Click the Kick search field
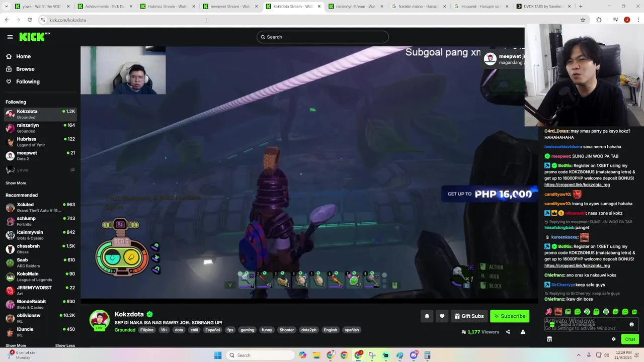The height and width of the screenshot is (362, 644). coord(323,37)
